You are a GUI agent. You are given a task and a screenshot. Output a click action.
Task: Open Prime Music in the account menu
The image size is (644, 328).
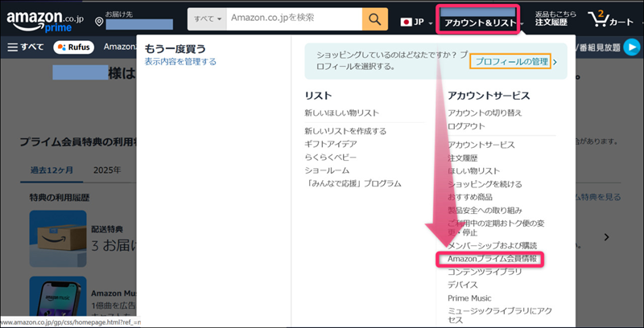pyautogui.click(x=469, y=298)
